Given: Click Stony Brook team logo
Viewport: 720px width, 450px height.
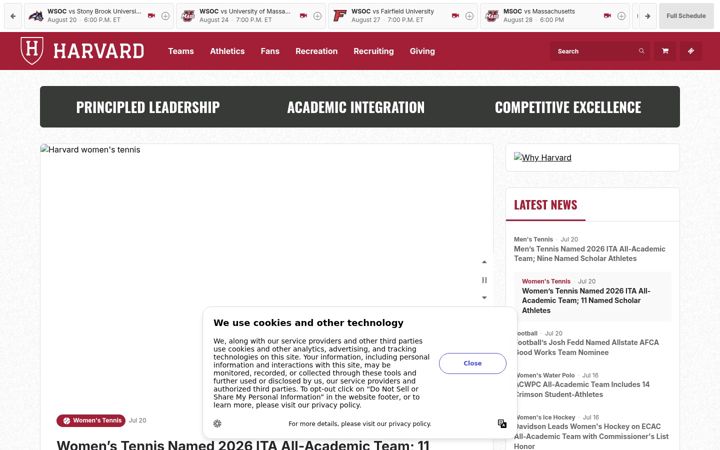Looking at the screenshot, I should coord(36,16).
